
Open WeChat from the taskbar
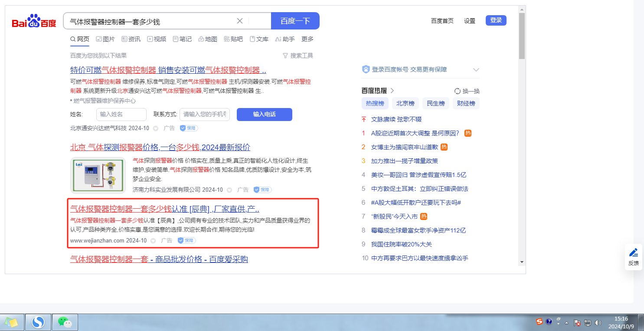(x=65, y=322)
